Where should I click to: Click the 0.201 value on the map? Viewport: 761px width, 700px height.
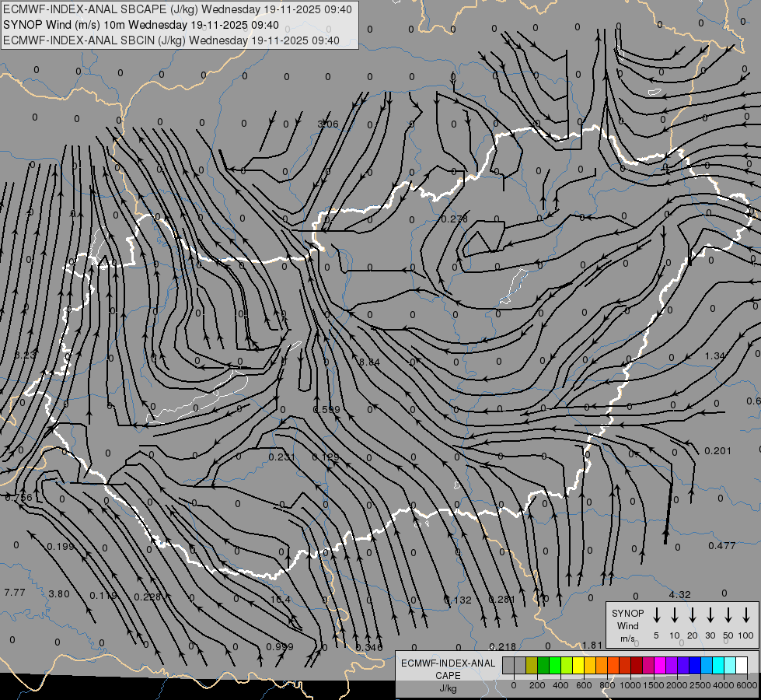point(717,451)
